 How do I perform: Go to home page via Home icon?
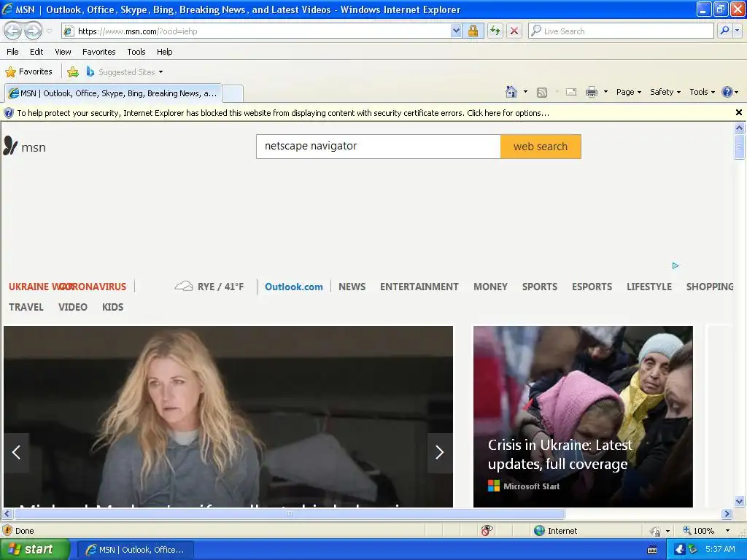point(511,92)
